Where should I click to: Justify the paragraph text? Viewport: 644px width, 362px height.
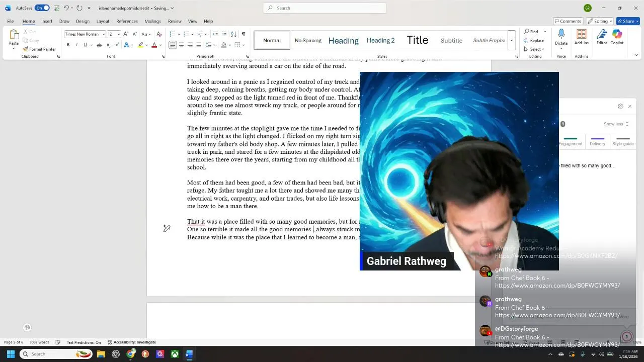[x=199, y=45]
